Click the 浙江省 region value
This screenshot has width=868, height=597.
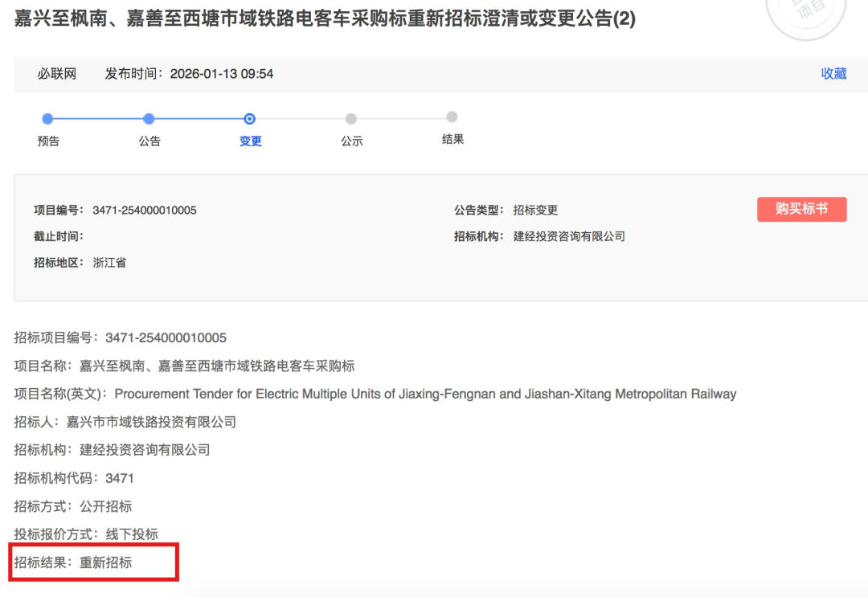point(109,263)
